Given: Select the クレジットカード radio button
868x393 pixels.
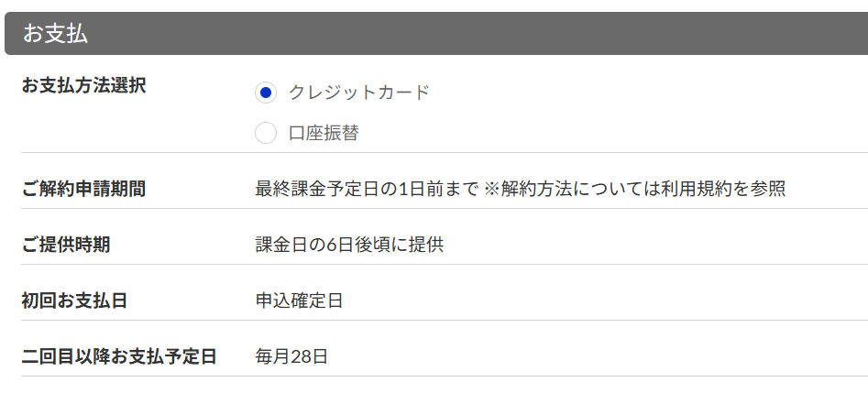Looking at the screenshot, I should point(266,93).
